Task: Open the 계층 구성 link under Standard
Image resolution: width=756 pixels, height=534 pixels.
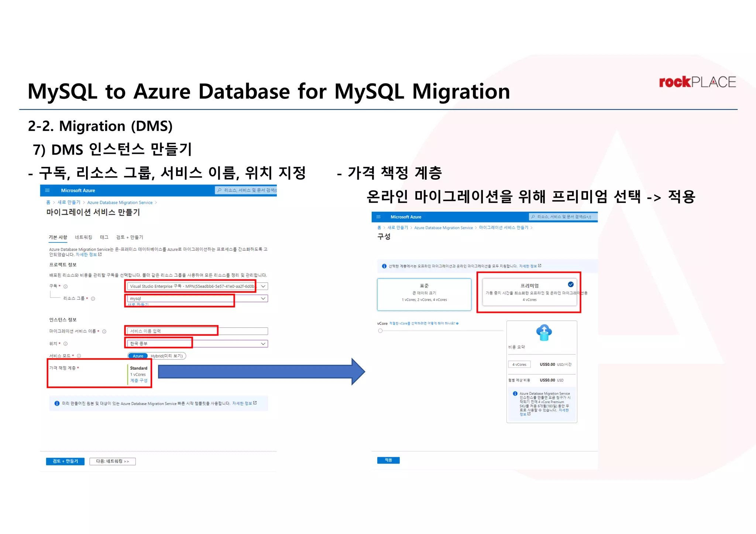Action: (x=138, y=380)
